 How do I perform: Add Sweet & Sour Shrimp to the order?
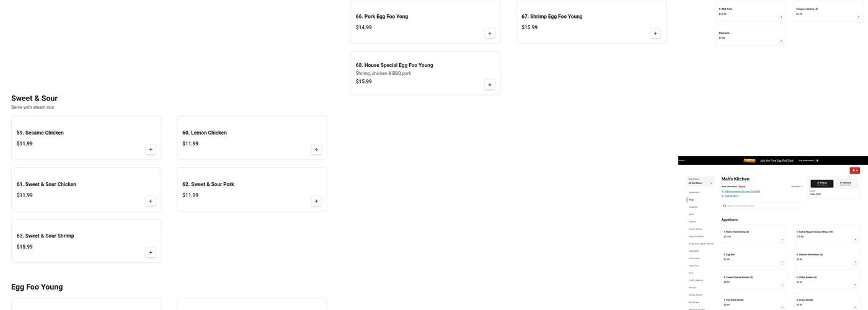click(151, 252)
